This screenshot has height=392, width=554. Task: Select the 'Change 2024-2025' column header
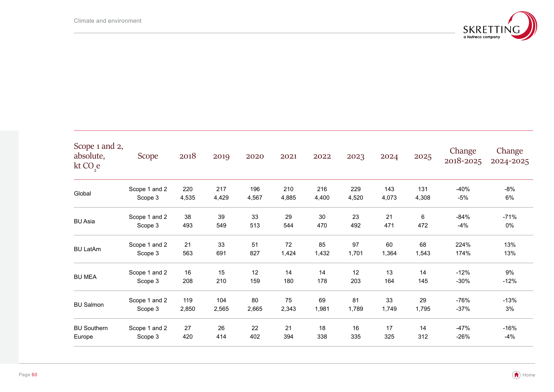(x=510, y=156)
